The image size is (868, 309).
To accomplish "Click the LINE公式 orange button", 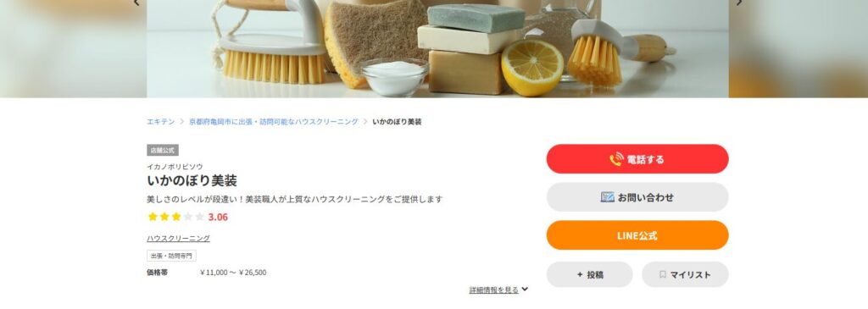I will [637, 235].
